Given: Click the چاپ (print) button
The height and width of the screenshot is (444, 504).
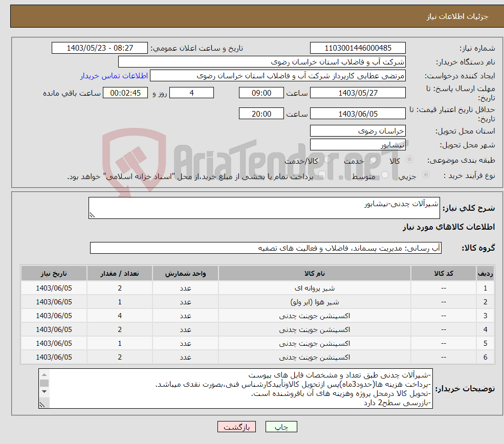Looking at the screenshot, I should point(281,427).
